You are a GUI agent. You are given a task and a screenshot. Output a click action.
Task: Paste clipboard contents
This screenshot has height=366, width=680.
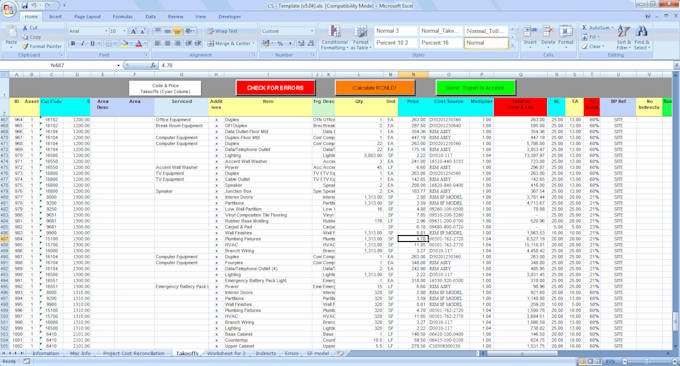(11, 37)
